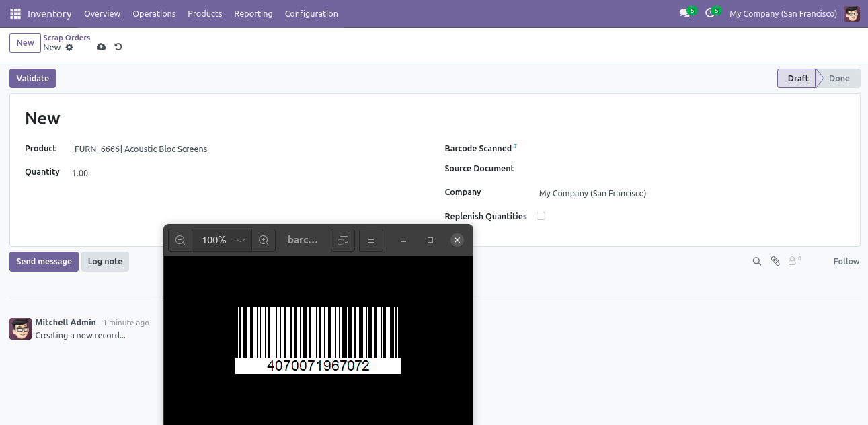This screenshot has height=425, width=868.
Task: Open the apps grid home menu
Action: (15, 13)
